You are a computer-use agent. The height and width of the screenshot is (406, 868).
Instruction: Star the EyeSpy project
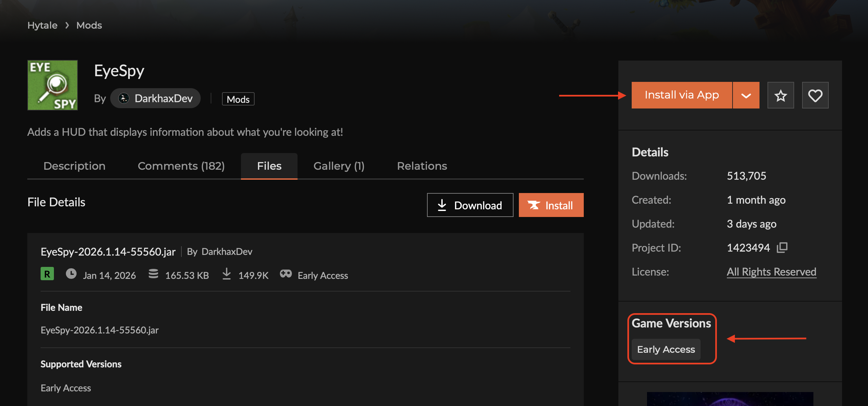(780, 96)
